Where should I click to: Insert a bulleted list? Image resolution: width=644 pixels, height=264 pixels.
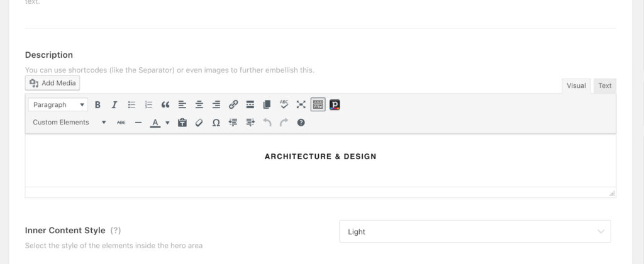[131, 105]
